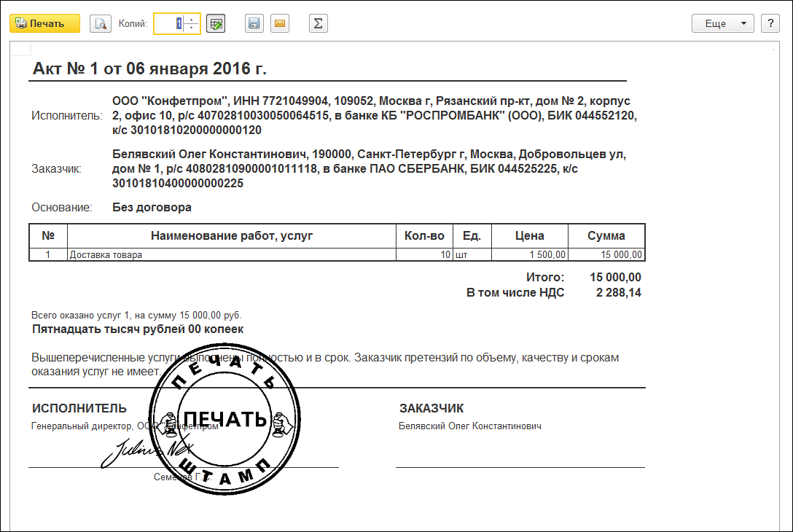Click the 'ИСПОЛНИТЕЛЬ' signature heading
793x532 pixels.
pos(79,408)
